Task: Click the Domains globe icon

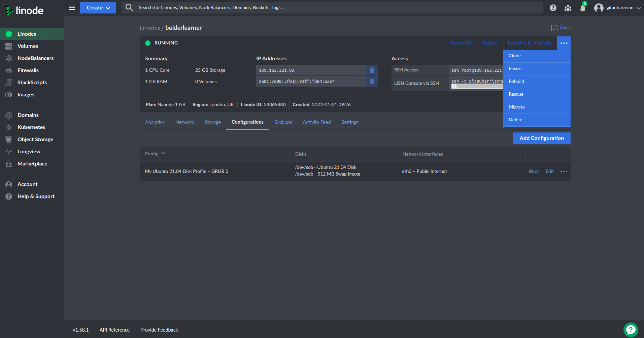Action: [x=9, y=115]
